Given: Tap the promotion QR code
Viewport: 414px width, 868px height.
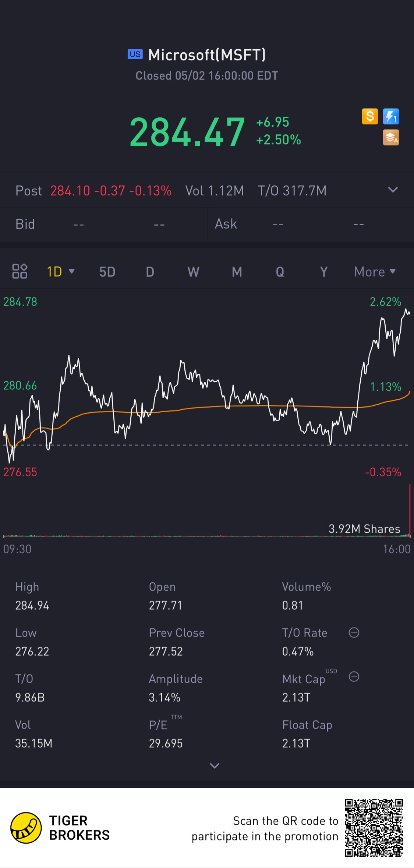Looking at the screenshot, I should pyautogui.click(x=374, y=828).
